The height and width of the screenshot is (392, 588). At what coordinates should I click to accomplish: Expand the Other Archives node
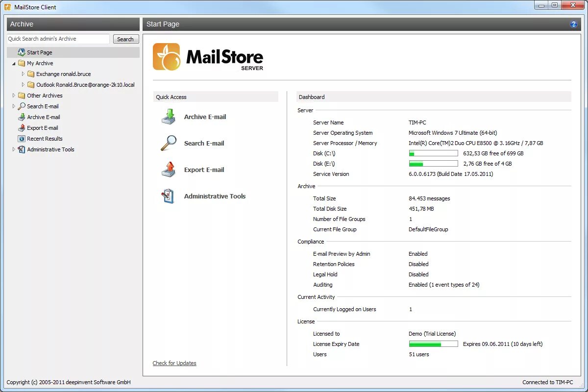pyautogui.click(x=14, y=96)
